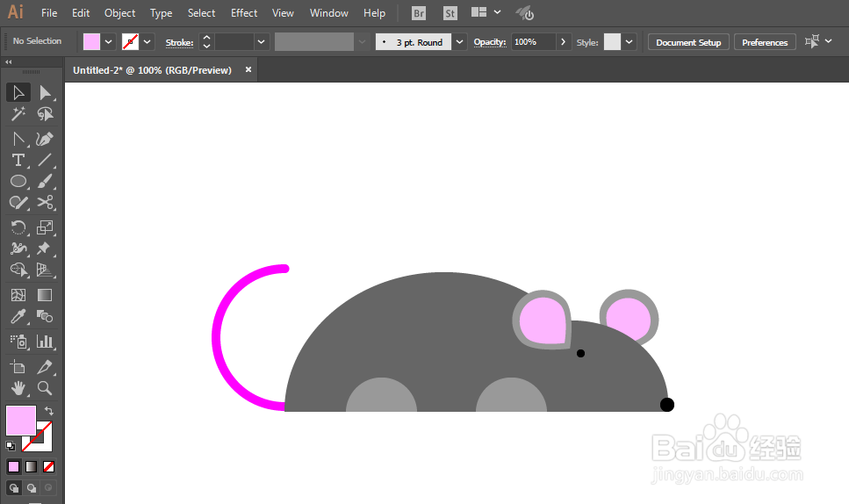Select the Gradient tool
This screenshot has height=504, width=849.
[45, 295]
